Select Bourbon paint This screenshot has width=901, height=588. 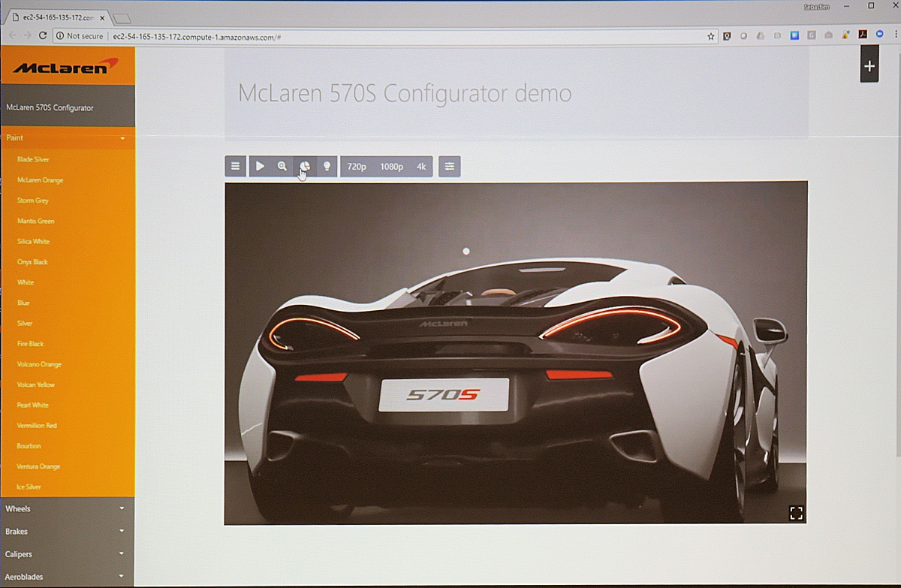pos(29,446)
